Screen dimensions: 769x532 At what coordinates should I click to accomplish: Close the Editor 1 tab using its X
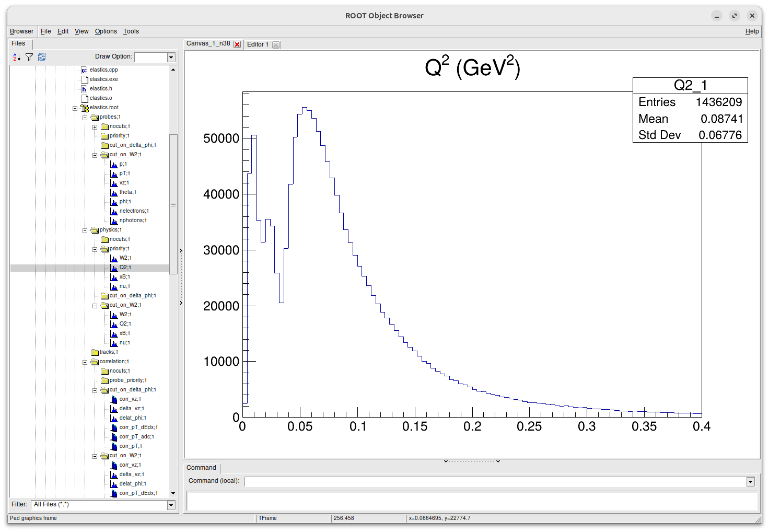(x=276, y=45)
